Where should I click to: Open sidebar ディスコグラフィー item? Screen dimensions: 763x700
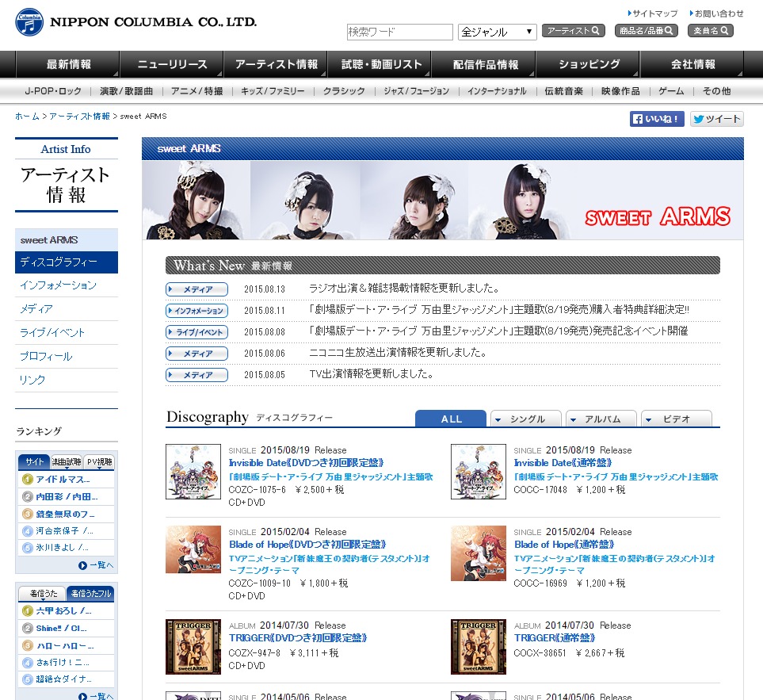(x=67, y=262)
